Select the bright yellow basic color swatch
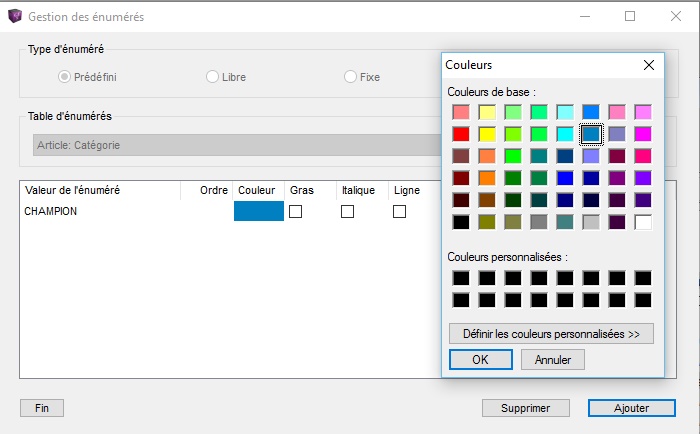 pos(487,134)
